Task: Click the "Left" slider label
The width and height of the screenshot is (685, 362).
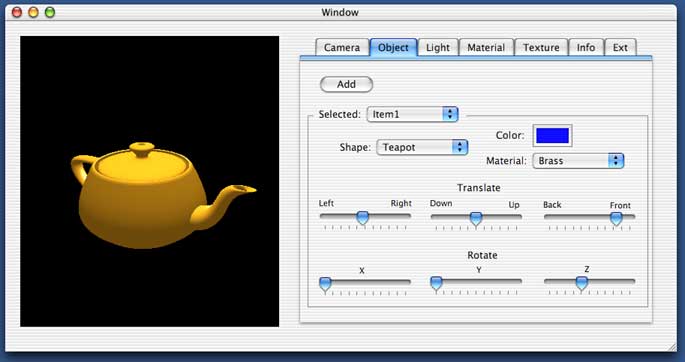Action: [326, 203]
